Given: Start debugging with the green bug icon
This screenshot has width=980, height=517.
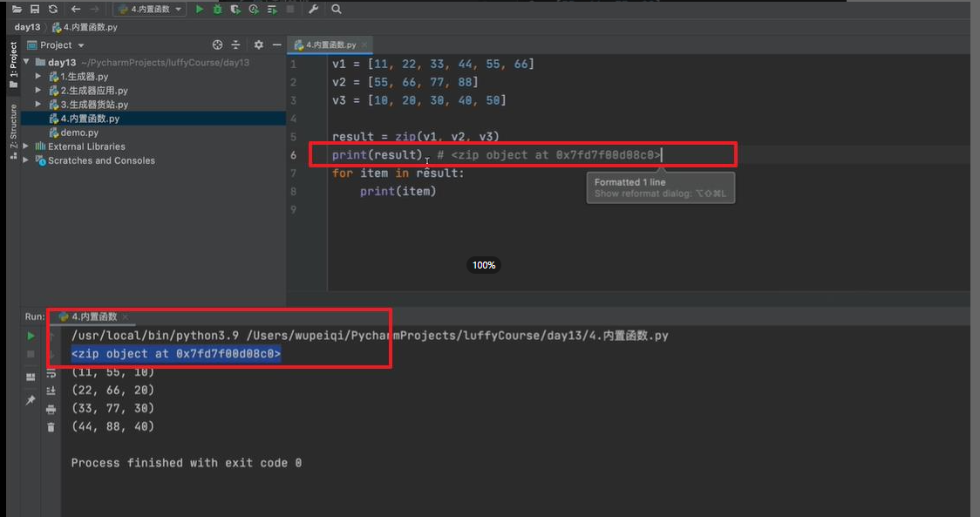Looking at the screenshot, I should click(x=217, y=9).
